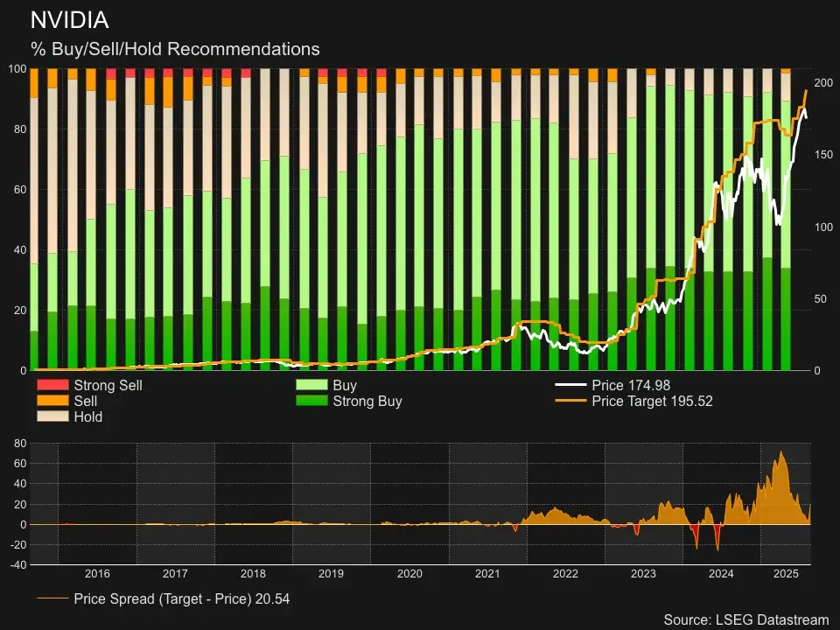Click the 150 right price axis label
This screenshot has height=630, width=840.
823,155
